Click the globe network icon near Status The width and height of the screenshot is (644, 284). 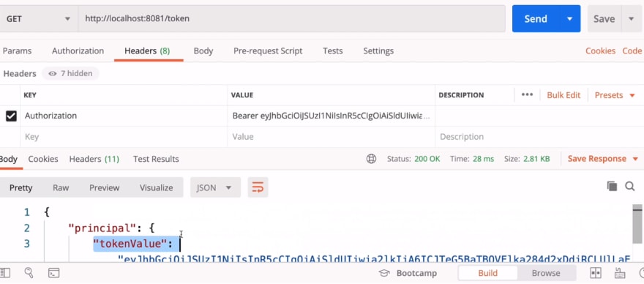click(x=371, y=159)
